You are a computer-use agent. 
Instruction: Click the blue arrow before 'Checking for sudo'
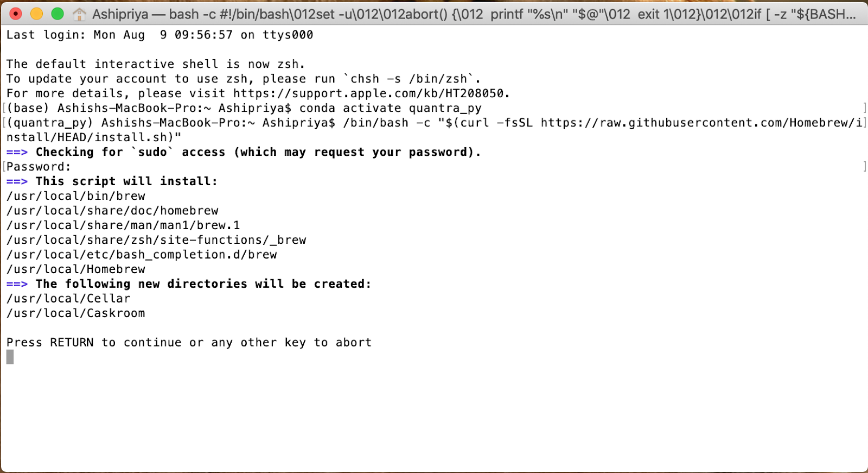(x=17, y=152)
